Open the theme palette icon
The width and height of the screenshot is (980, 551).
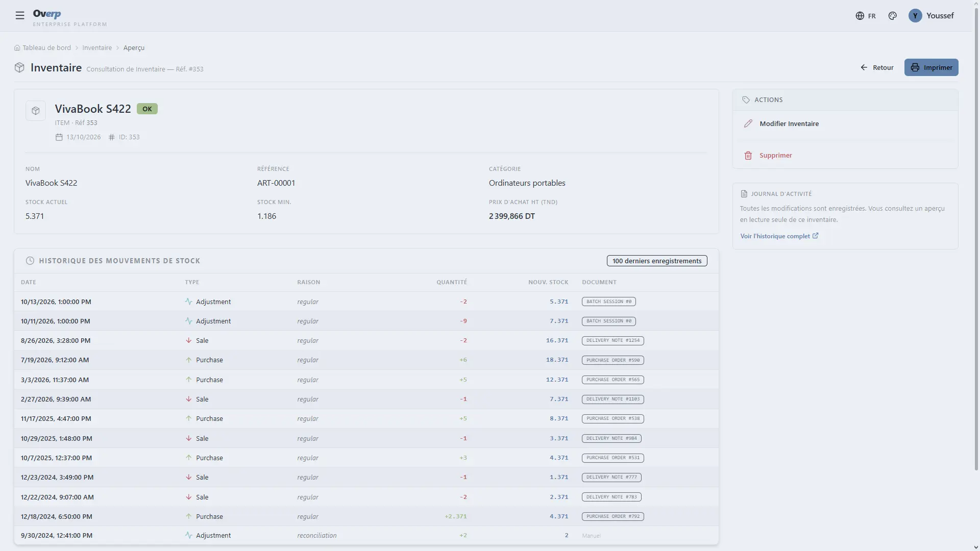892,16
